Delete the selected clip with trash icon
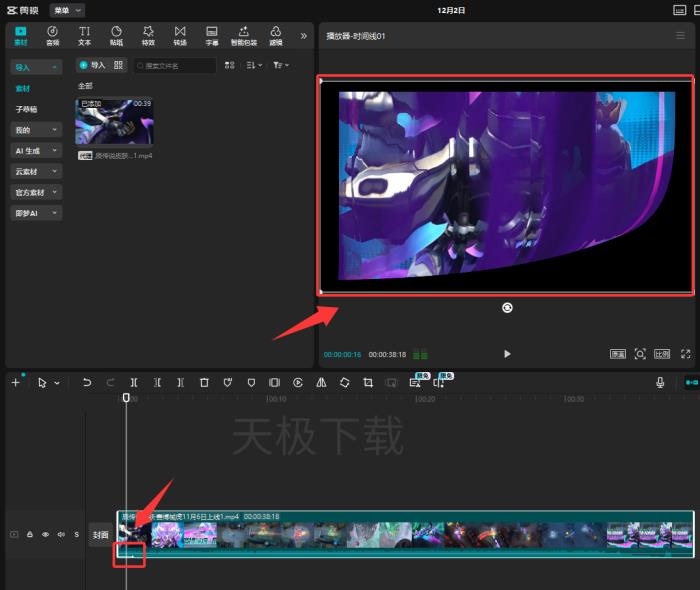The height and width of the screenshot is (590, 700). point(204,383)
